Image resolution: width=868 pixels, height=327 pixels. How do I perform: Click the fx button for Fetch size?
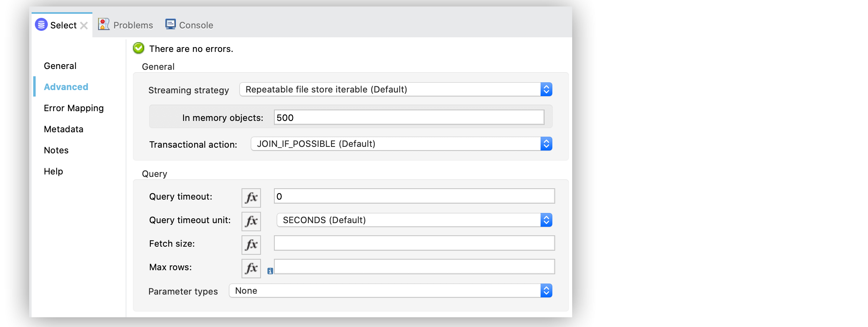[x=251, y=245]
